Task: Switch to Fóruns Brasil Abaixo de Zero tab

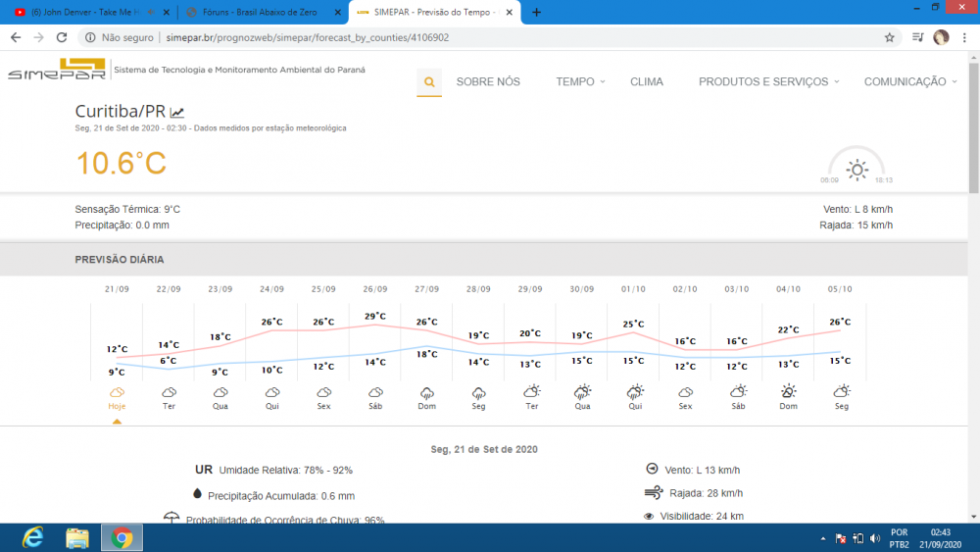Action: (258, 12)
